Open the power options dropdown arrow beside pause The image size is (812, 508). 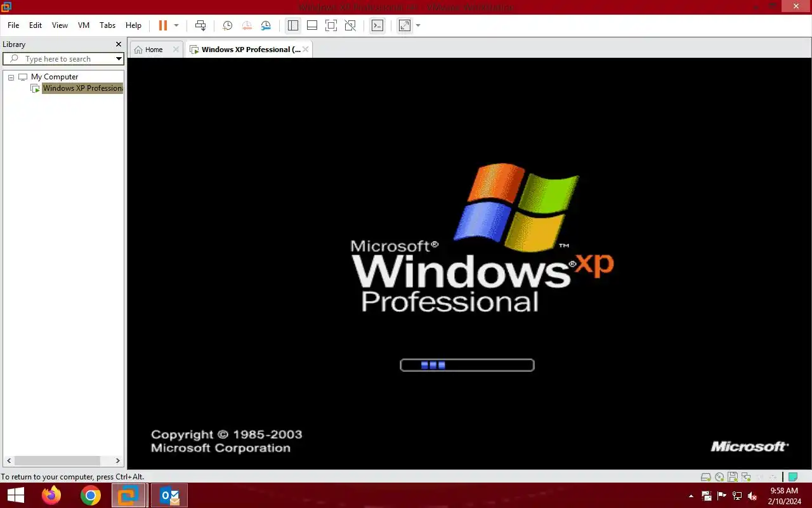(x=176, y=25)
